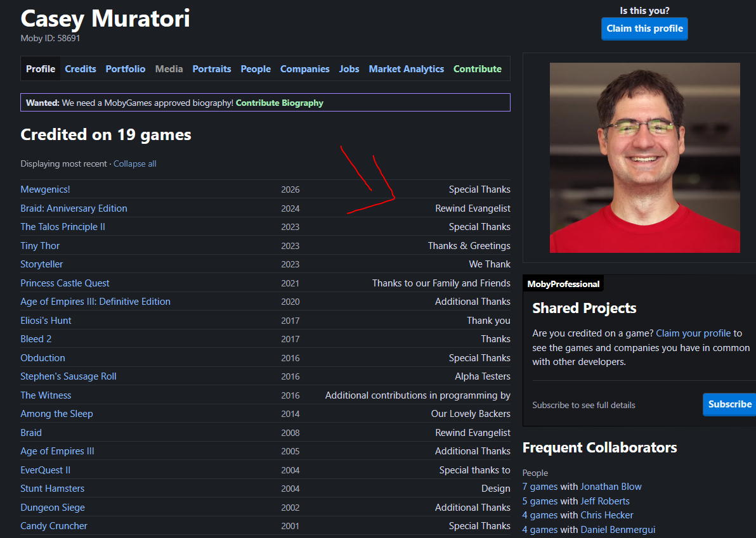Viewport: 756px width, 538px height.
Task: Click 'Thanks to our Family and Friends'
Action: pyautogui.click(x=441, y=283)
